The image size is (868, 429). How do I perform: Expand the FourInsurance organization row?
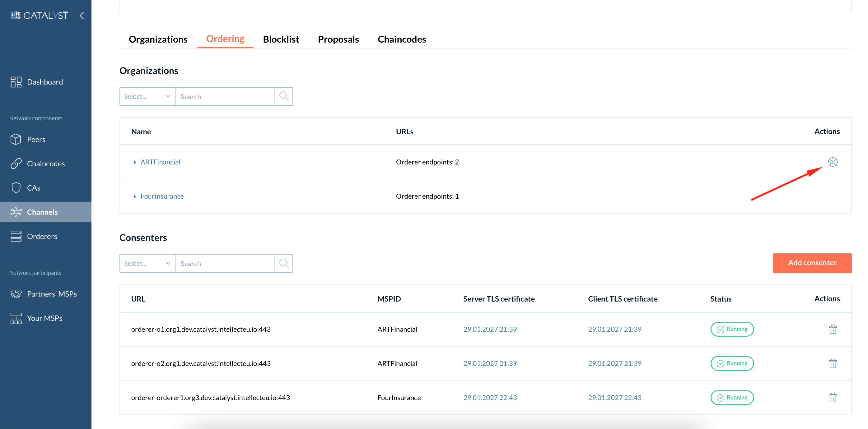pyautogui.click(x=135, y=196)
